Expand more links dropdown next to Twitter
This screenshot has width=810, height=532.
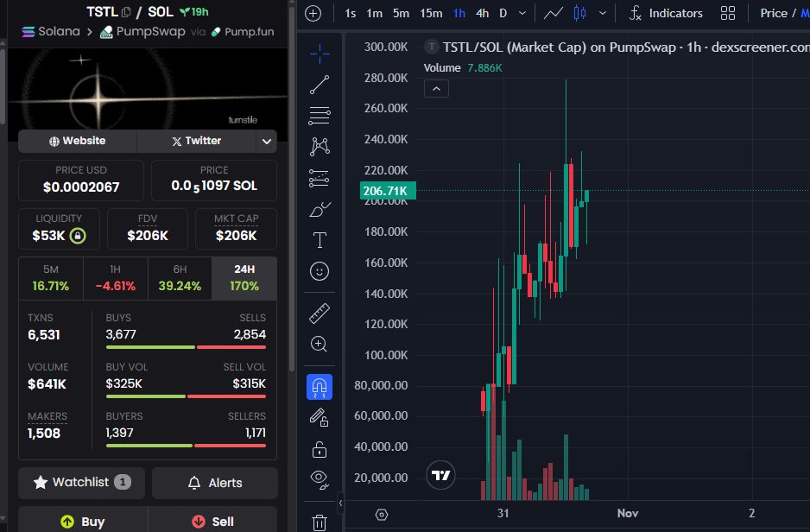tap(266, 141)
